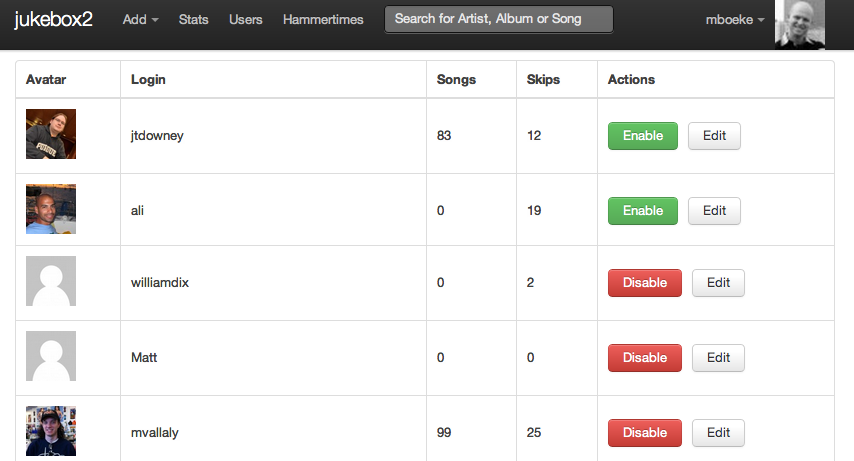Click Matt's placeholder avatar

(x=51, y=356)
